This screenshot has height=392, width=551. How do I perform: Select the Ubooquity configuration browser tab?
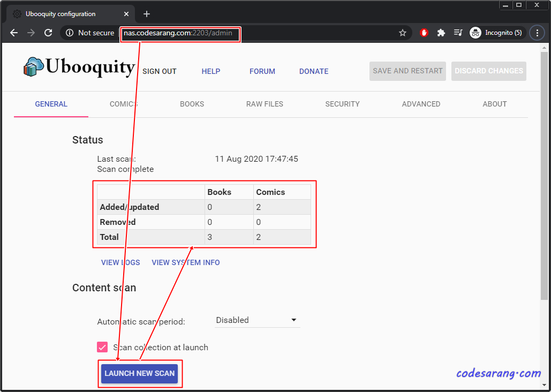[x=70, y=14]
